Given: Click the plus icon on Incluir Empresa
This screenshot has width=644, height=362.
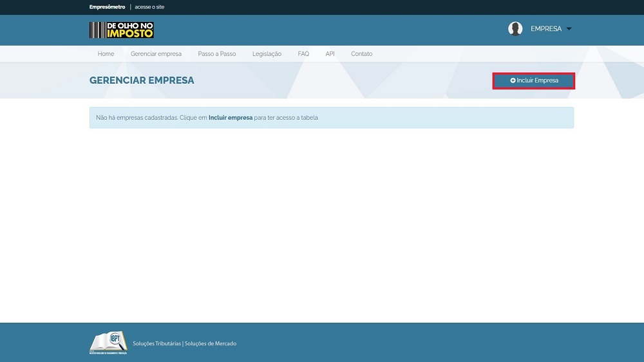Looking at the screenshot, I should [x=513, y=81].
